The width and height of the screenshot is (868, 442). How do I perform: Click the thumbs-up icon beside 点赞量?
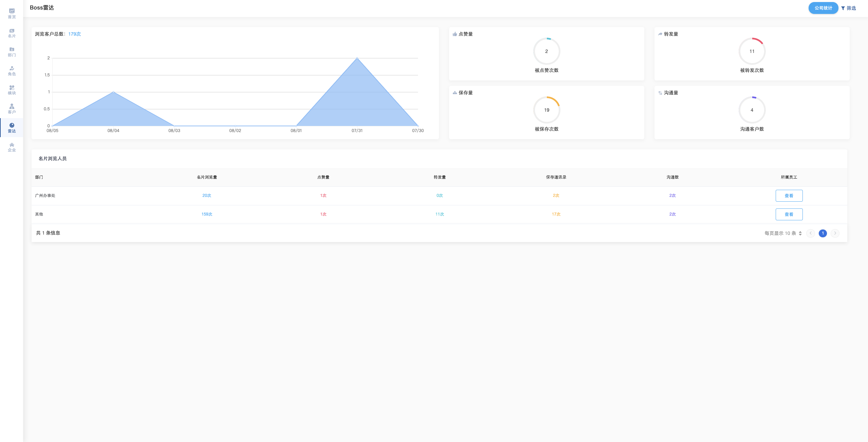click(455, 34)
